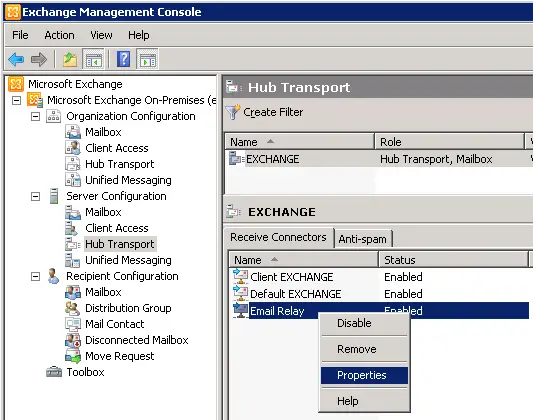Choose Properties from the context menu
Image resolution: width=533 pixels, height=420 pixels.
pyautogui.click(x=364, y=375)
